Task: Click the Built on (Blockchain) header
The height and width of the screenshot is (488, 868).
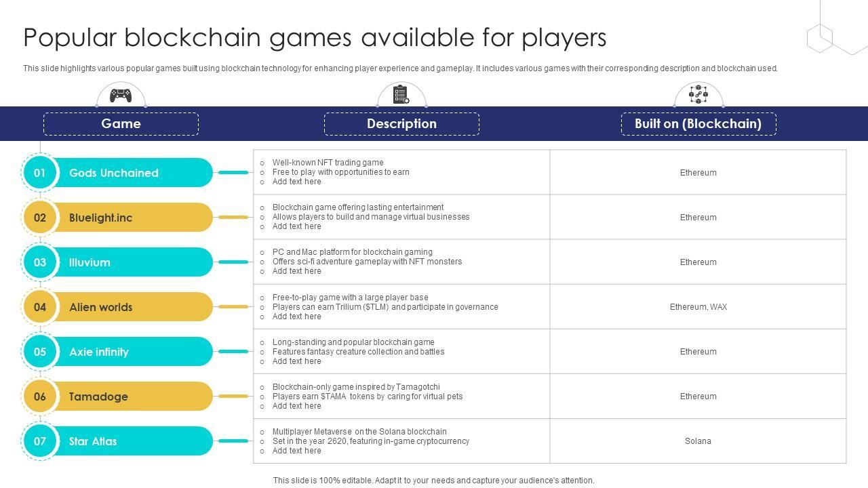Action: pos(698,124)
